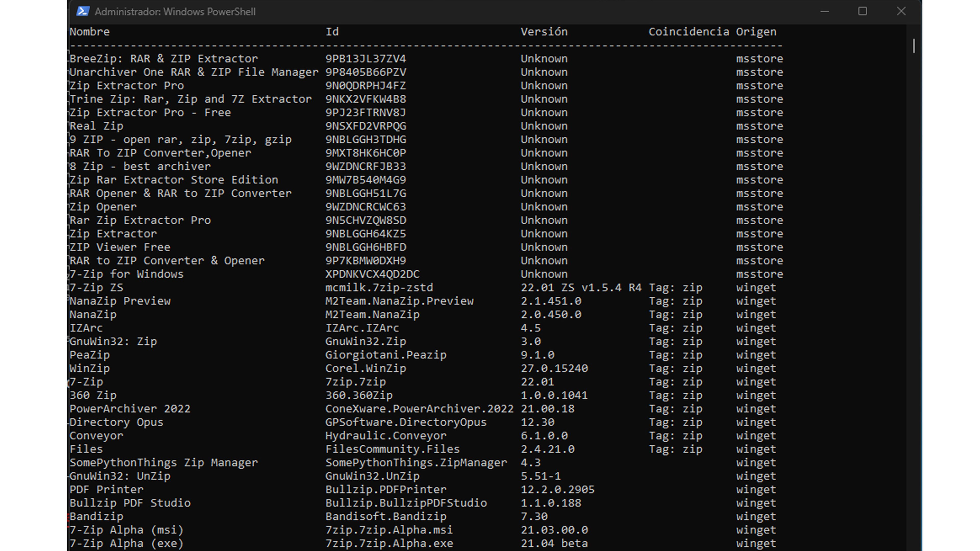
Task: Click the ID 9NSXFD2VRPQG
Action: [366, 126]
